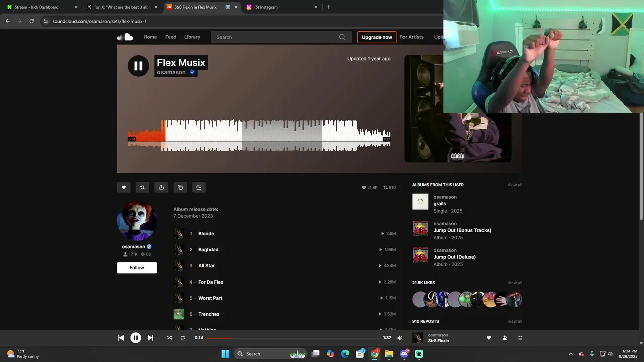Open the Home tab in SoundCloud
The width and height of the screenshot is (644, 362).
click(150, 37)
